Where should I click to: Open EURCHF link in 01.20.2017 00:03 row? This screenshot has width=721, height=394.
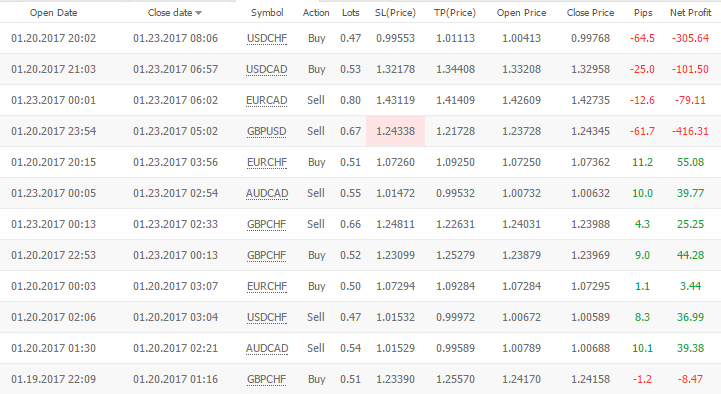click(267, 286)
